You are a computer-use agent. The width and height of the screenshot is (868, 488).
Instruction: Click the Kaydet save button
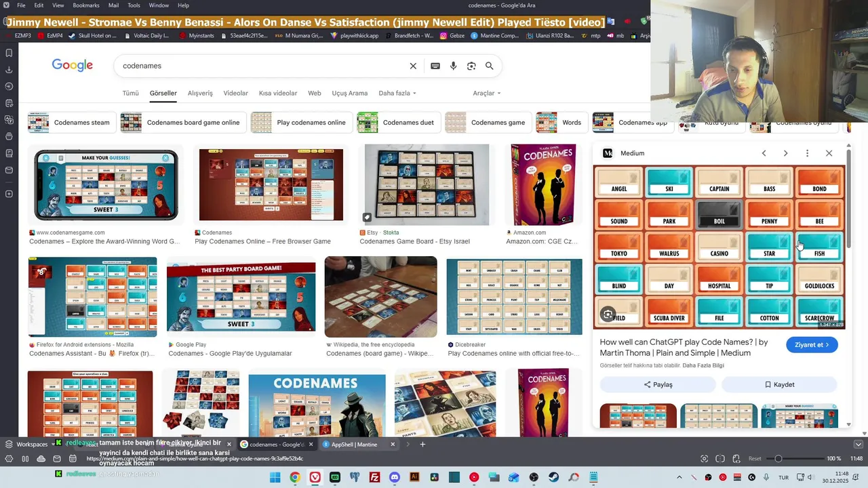click(x=779, y=384)
